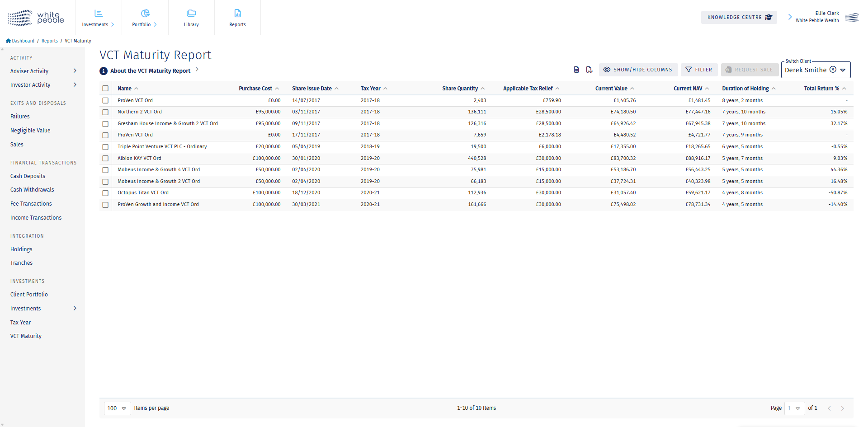Click the Show/Hide Columns button
The height and width of the screenshot is (427, 868).
click(x=638, y=70)
